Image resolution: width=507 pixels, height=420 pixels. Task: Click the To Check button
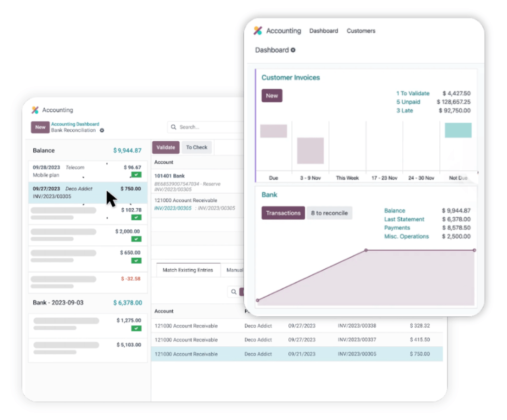click(197, 147)
